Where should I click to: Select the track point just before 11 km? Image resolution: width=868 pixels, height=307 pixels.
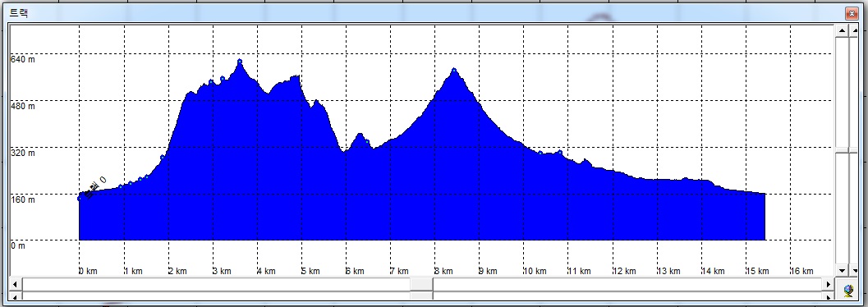[560, 152]
